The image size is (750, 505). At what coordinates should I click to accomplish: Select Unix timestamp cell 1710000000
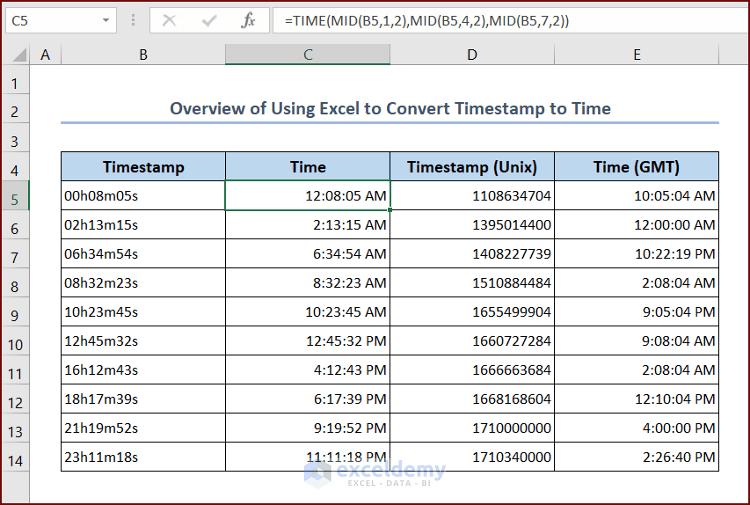point(472,428)
